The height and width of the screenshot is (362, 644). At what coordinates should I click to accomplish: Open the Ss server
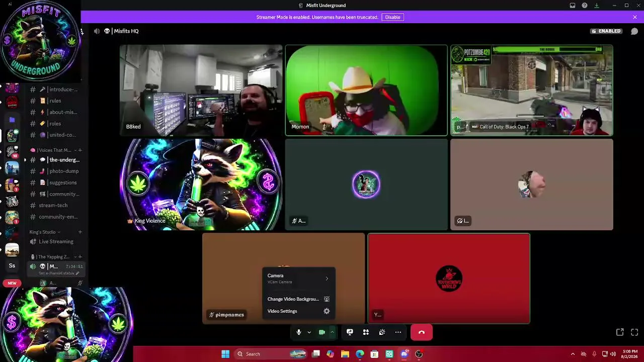pyautogui.click(x=12, y=265)
